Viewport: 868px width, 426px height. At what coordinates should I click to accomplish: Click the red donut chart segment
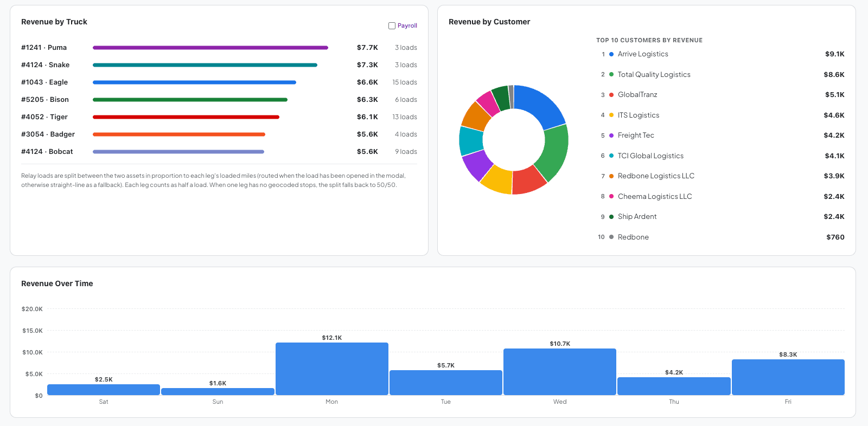[529, 182]
